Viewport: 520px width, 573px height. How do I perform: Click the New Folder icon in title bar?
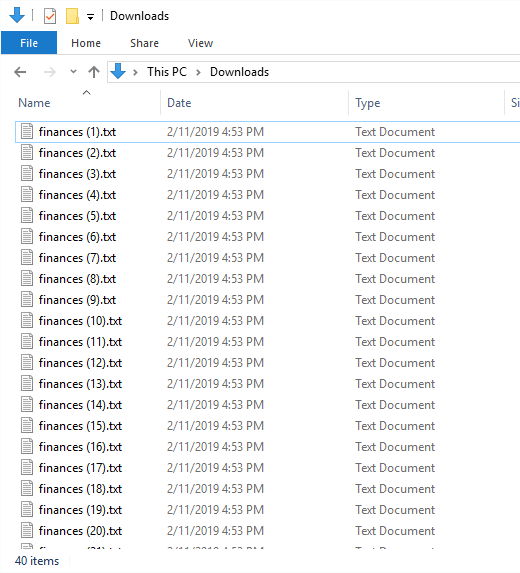click(72, 16)
